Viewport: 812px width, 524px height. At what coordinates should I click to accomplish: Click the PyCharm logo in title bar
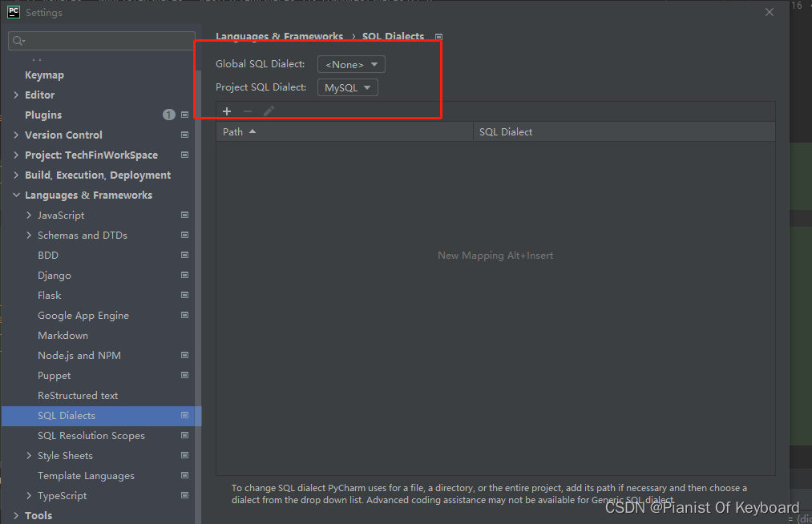(x=14, y=12)
